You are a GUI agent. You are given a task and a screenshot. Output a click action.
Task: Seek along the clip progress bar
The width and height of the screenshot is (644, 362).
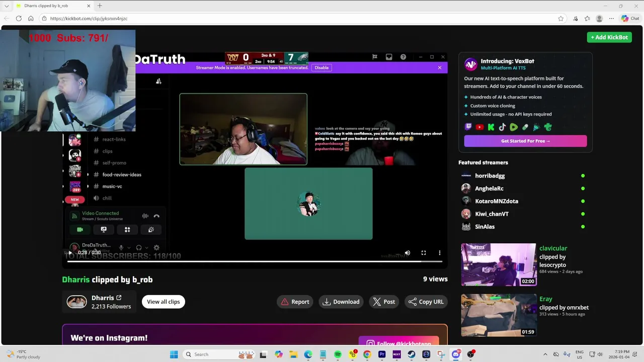point(255,261)
